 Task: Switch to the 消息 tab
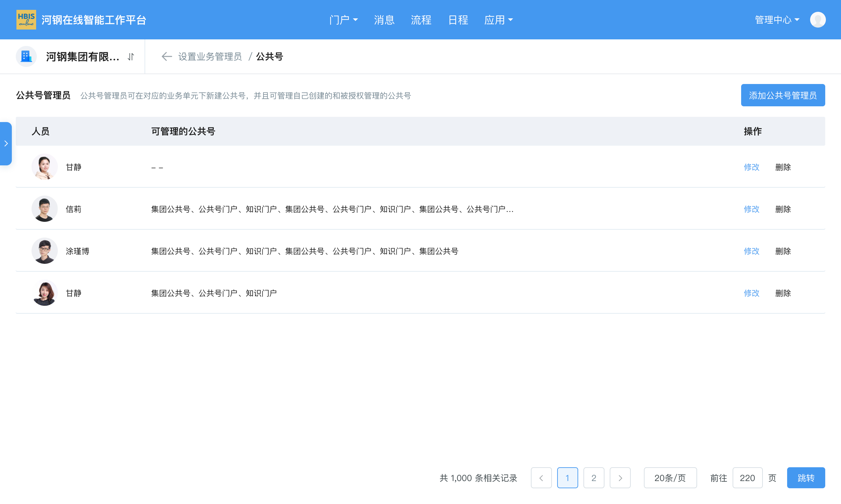tap(384, 20)
